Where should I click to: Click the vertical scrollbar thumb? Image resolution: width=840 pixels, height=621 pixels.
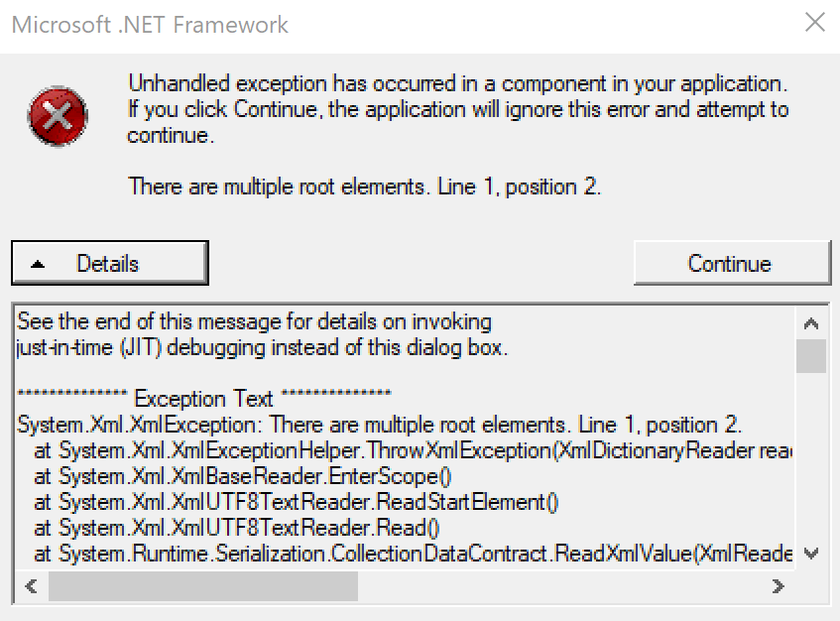pyautogui.click(x=811, y=356)
